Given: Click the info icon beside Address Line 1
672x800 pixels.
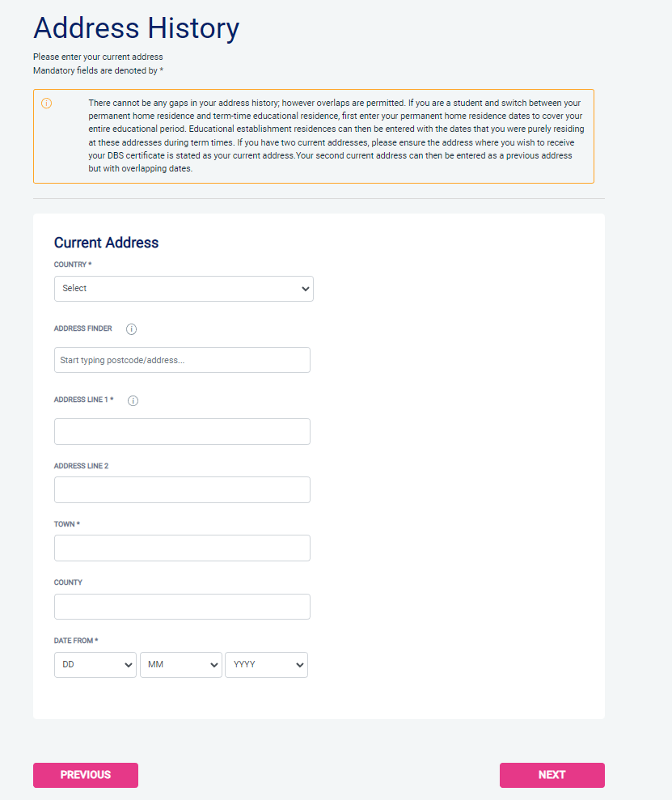Looking at the screenshot, I should [133, 400].
